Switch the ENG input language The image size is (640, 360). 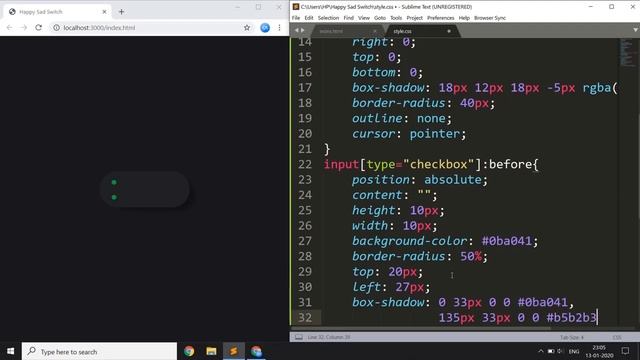point(574,351)
